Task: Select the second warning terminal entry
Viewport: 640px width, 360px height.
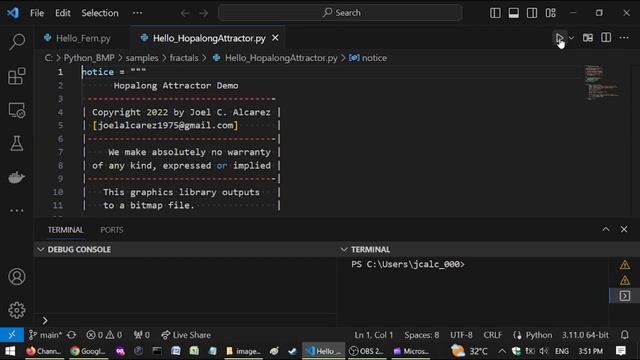Action: [x=624, y=280]
